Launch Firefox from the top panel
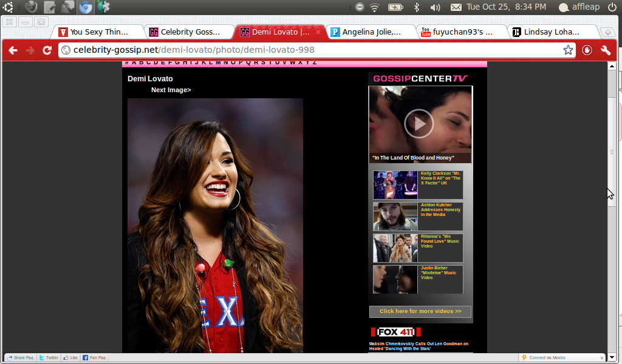The image size is (622, 364). pos(32,7)
